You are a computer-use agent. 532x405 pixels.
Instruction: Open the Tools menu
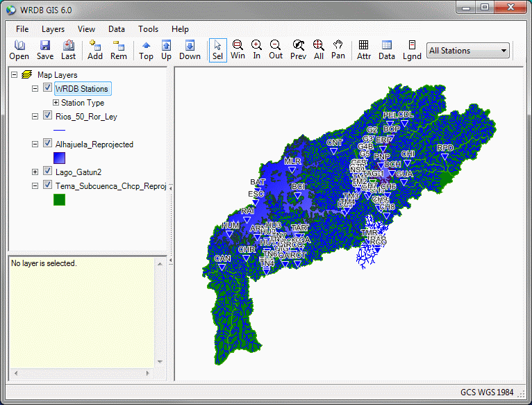(x=148, y=29)
